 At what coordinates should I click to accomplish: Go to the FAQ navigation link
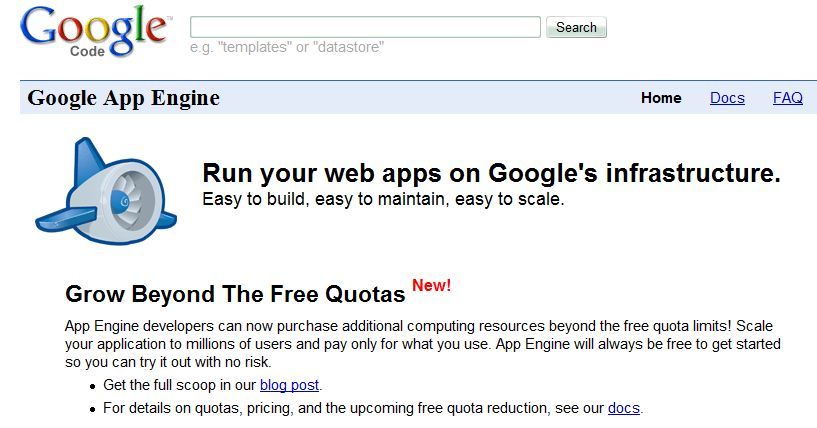pyautogui.click(x=788, y=98)
